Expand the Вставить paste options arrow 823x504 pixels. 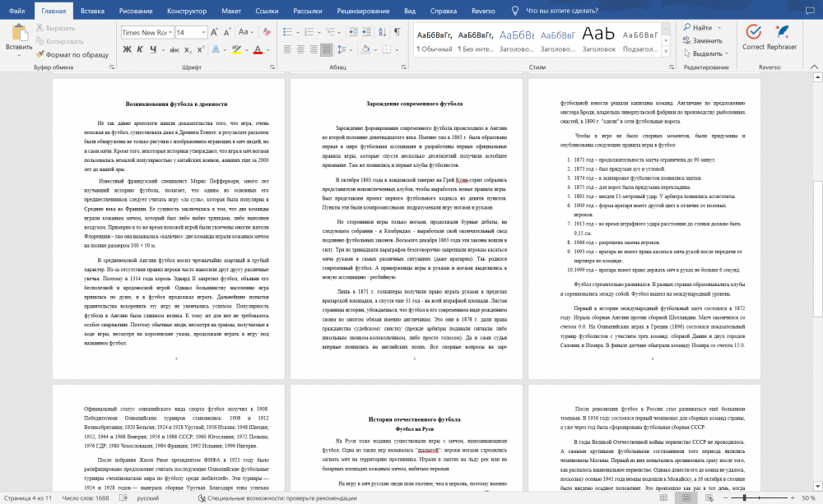tap(20, 54)
